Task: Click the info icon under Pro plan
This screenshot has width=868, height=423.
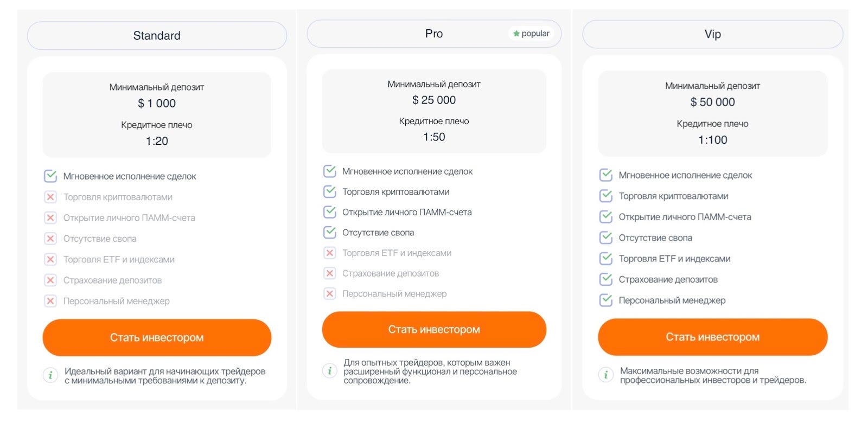Action: [x=329, y=371]
